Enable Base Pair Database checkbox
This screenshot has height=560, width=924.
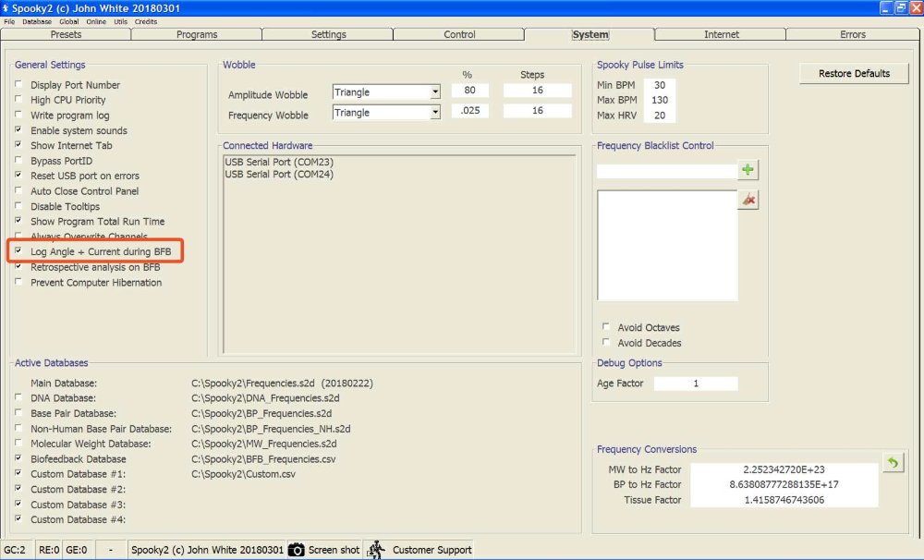[18, 413]
